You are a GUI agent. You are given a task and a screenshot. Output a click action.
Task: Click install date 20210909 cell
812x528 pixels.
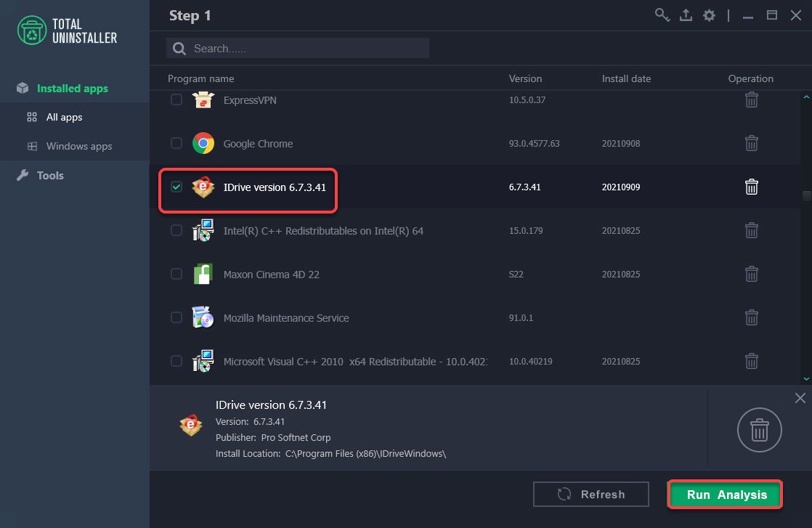(620, 187)
